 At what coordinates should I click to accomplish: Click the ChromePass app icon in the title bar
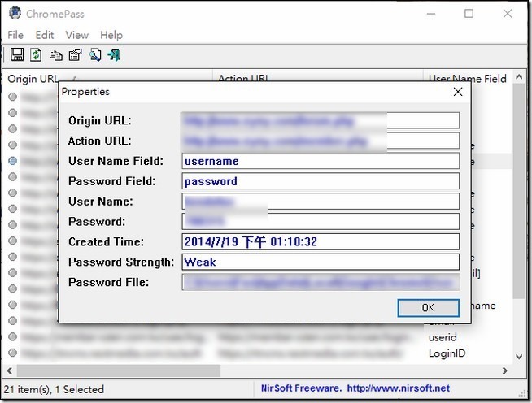click(15, 13)
